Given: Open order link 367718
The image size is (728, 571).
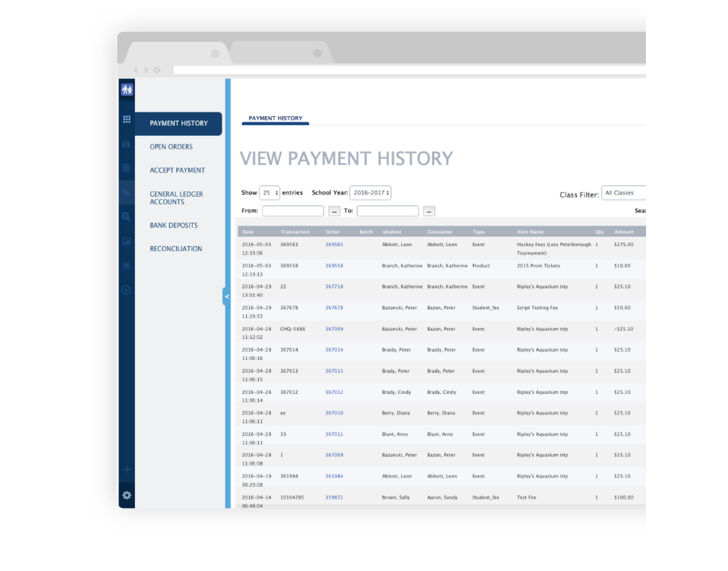Looking at the screenshot, I should [334, 287].
